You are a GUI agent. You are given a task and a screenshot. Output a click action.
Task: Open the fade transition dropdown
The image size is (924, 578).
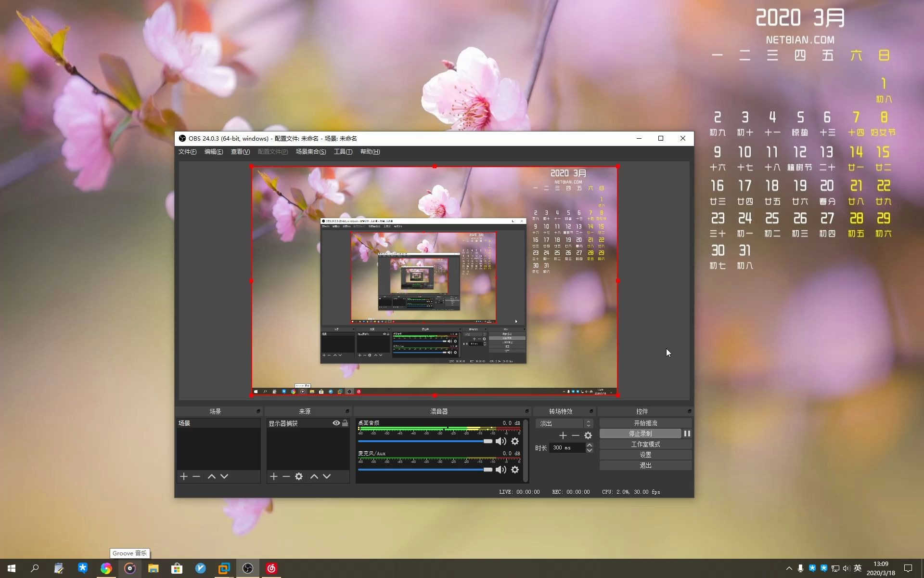pos(564,423)
